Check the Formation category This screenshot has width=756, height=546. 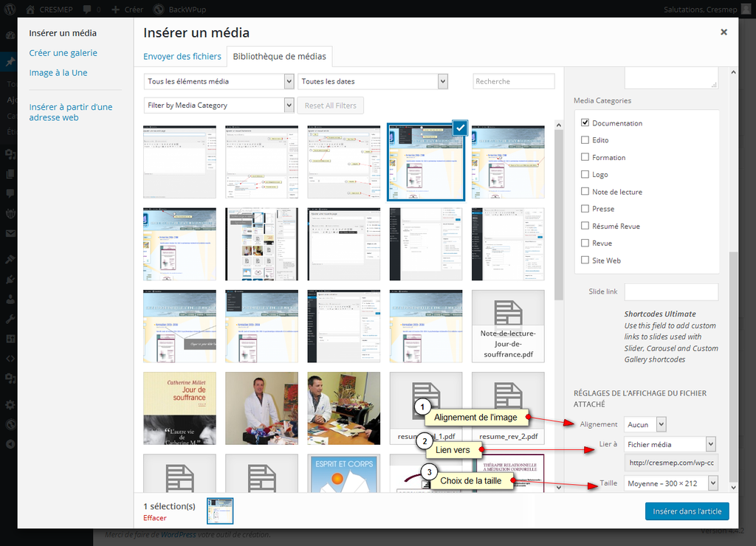(x=585, y=157)
